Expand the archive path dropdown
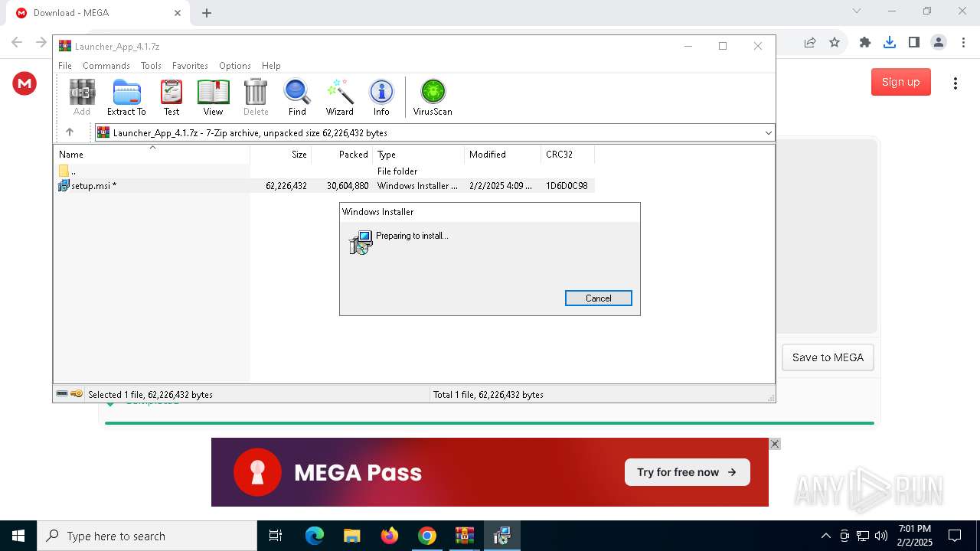 pyautogui.click(x=768, y=133)
